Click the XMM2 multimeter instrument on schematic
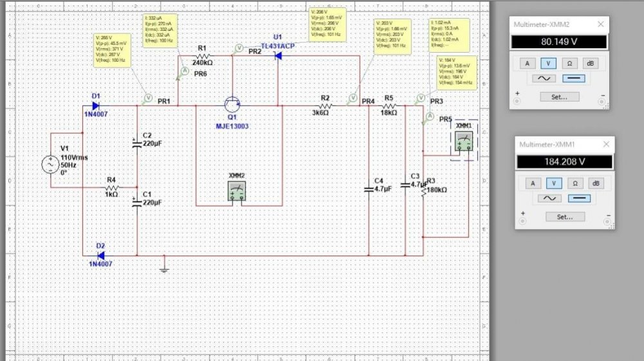The height and width of the screenshot is (361, 644). (237, 190)
